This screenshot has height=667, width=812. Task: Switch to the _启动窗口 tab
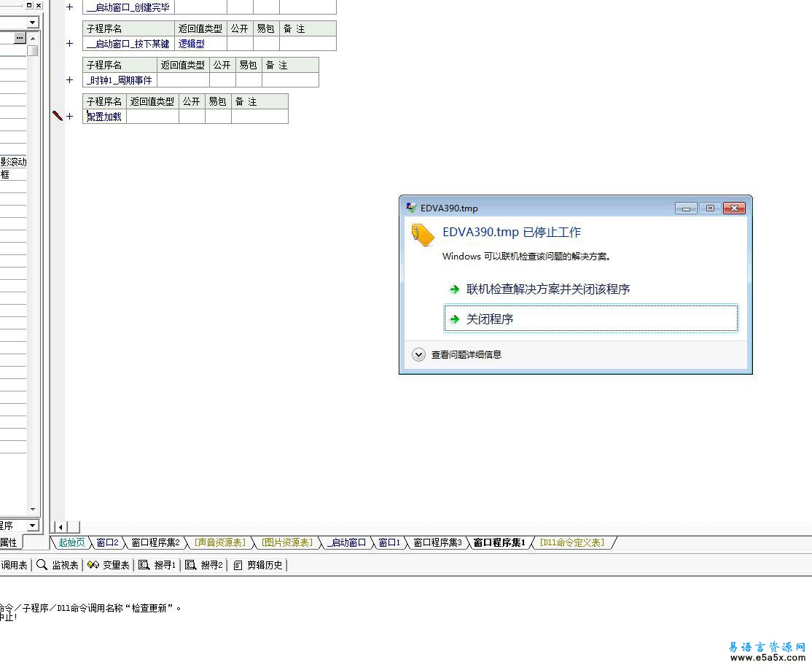pos(347,542)
